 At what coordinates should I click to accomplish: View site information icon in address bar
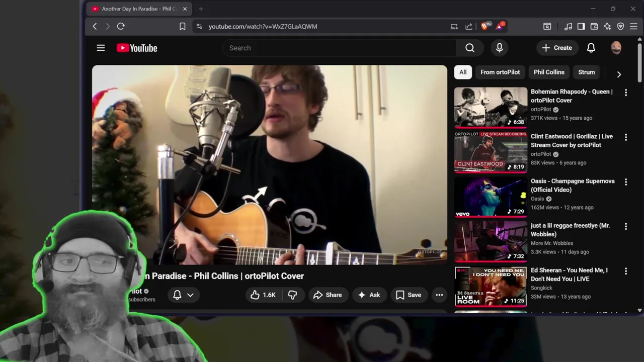[x=199, y=26]
